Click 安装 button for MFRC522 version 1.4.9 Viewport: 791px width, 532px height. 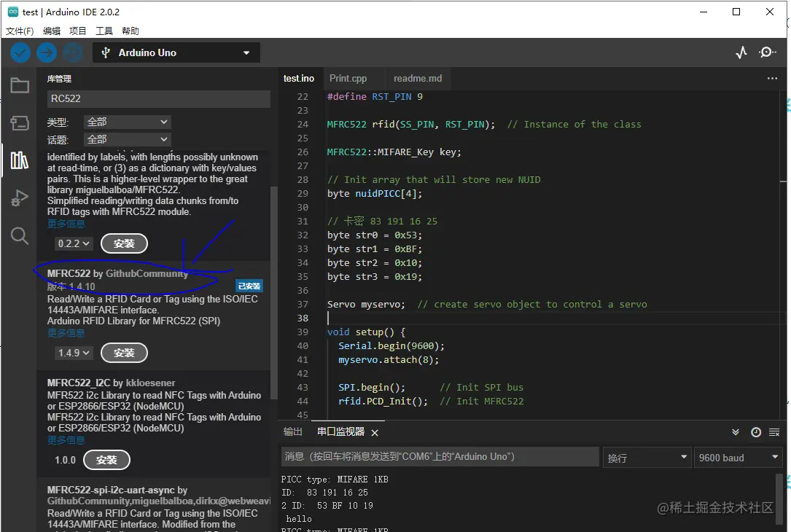[x=124, y=353]
